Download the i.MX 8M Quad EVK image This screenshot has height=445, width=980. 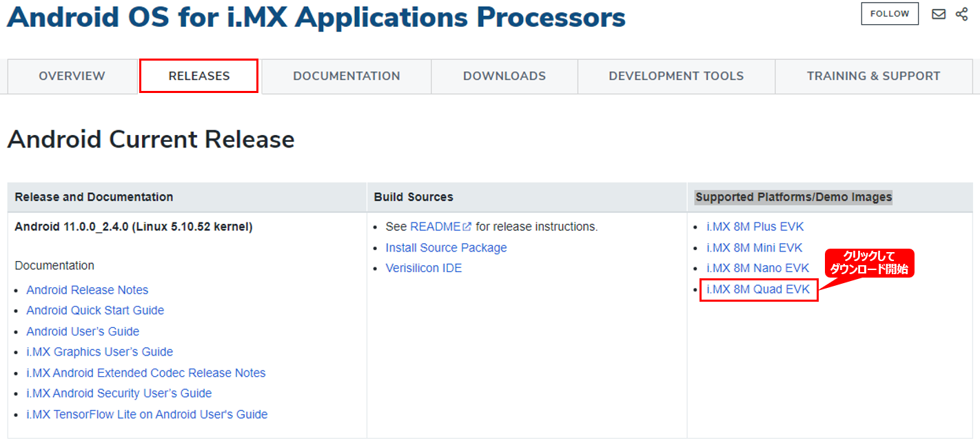point(758,289)
